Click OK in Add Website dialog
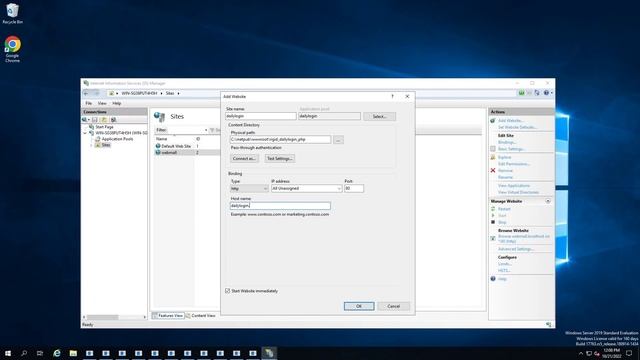This screenshot has width=640, height=360. (x=359, y=306)
